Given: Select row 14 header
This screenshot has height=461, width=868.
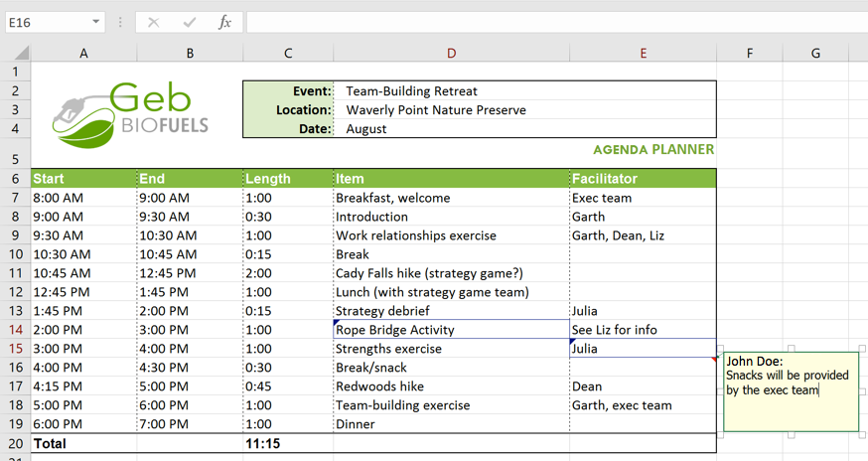Looking at the screenshot, I should (x=15, y=330).
